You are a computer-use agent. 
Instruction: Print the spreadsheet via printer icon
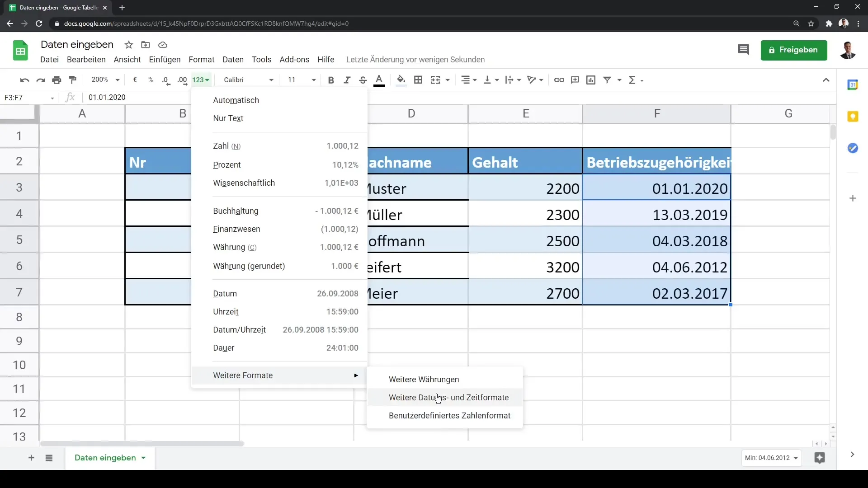57,80
